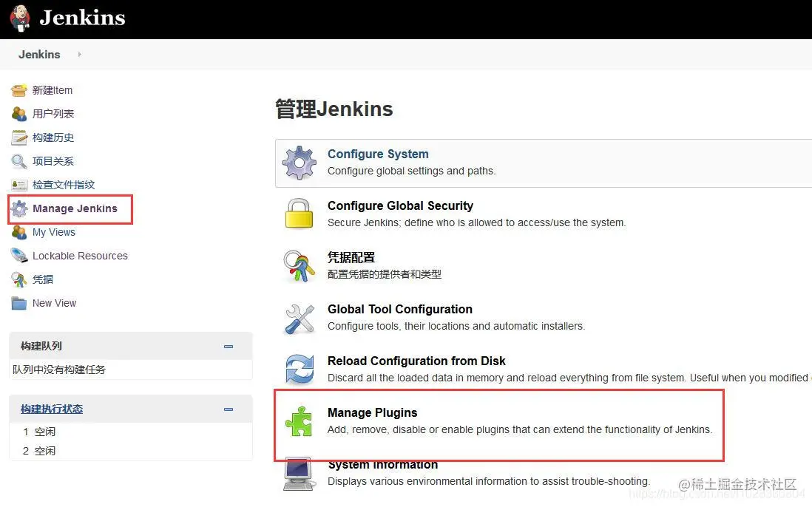This screenshot has height=507, width=812.
Task: Open Configure System settings
Action: pyautogui.click(x=378, y=154)
